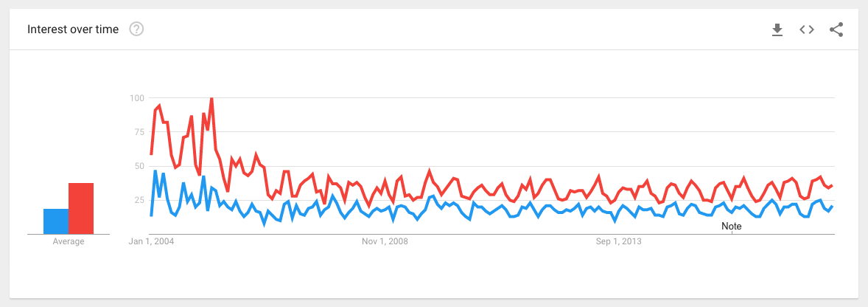Click the blue line's right end point
The image size is (868, 307).
click(x=832, y=207)
